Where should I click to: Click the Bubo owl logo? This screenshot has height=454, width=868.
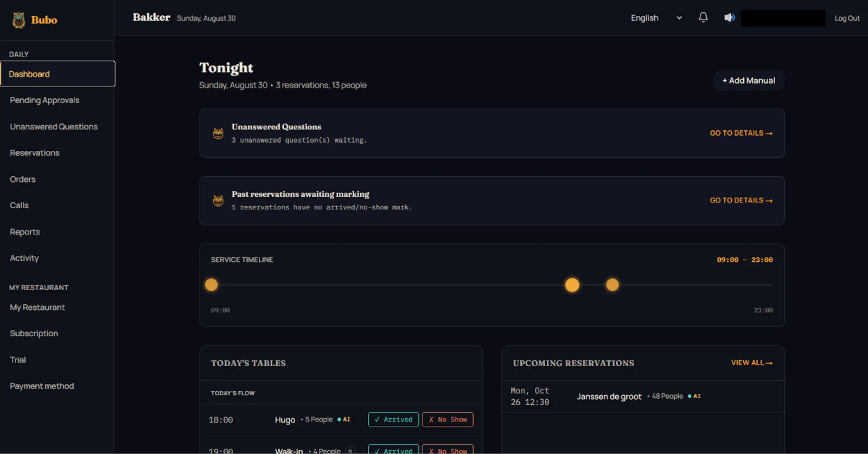19,20
